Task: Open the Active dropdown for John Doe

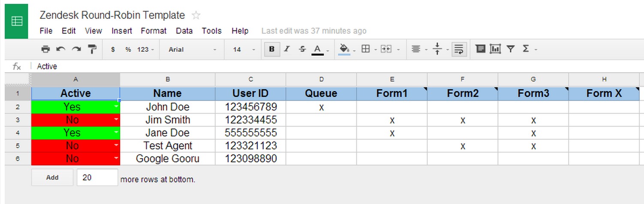Action: tap(116, 108)
